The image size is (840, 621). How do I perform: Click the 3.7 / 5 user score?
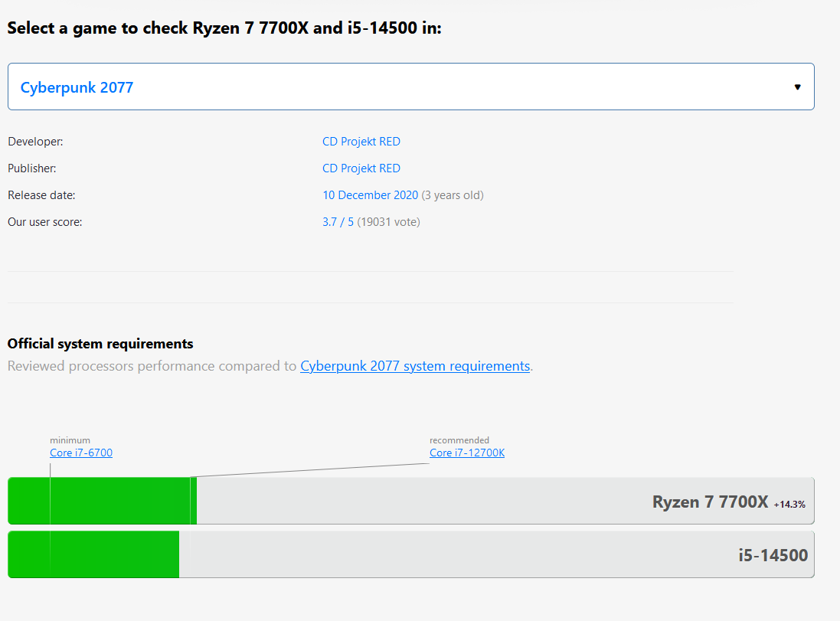tap(338, 222)
